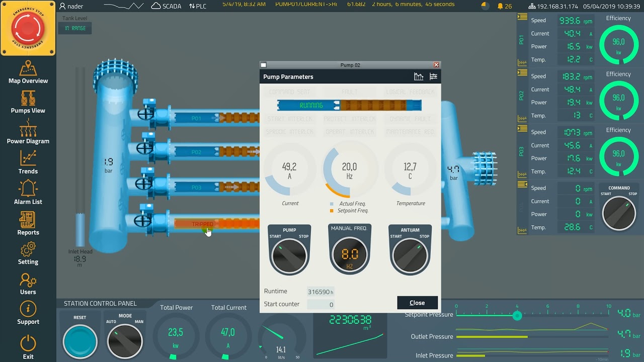Open the P02 trend icon below Temp

tap(522, 119)
